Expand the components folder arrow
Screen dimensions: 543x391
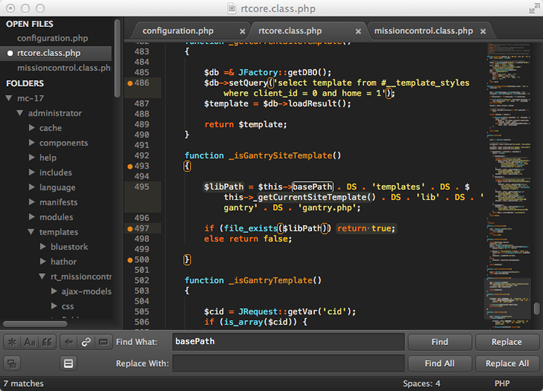point(32,142)
